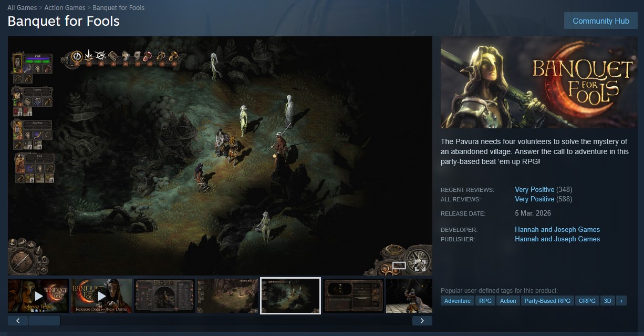644x336 pixels.
Task: Click the first circular hotbar ability icon
Action: click(x=77, y=56)
